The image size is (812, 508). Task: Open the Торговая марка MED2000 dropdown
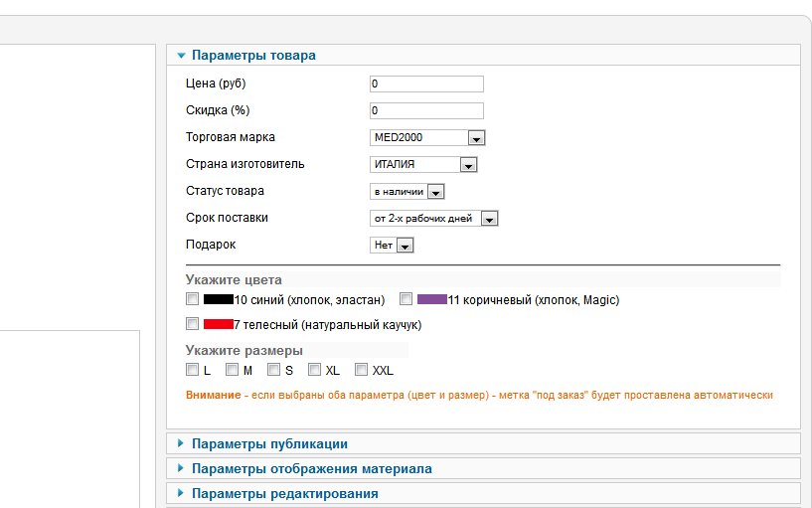tap(476, 138)
